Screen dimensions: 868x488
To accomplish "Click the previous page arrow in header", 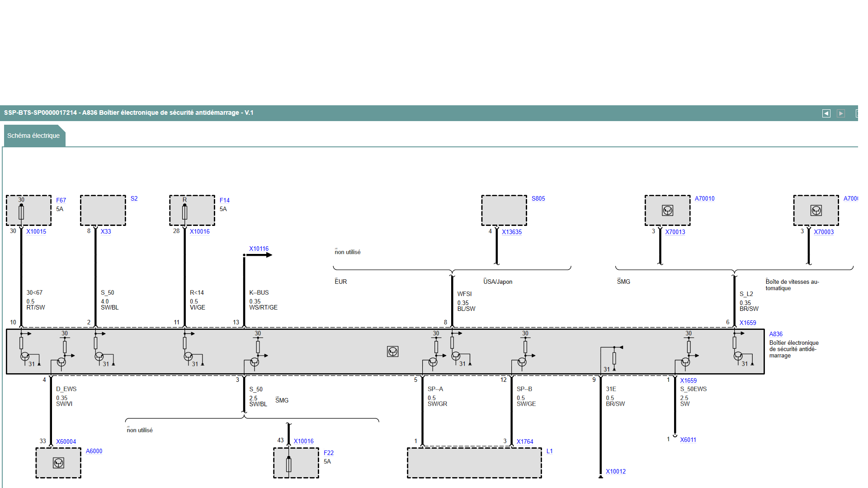I will click(826, 113).
